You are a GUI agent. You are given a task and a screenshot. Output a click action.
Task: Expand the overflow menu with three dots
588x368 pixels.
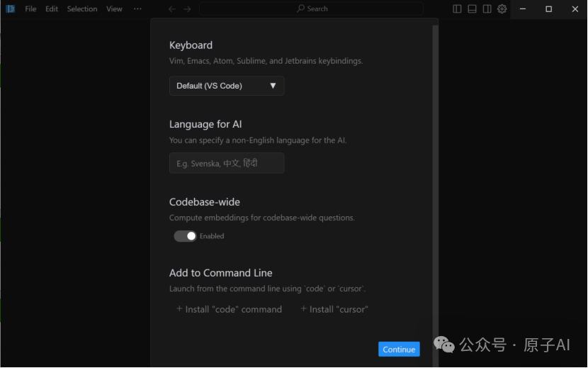tap(137, 9)
